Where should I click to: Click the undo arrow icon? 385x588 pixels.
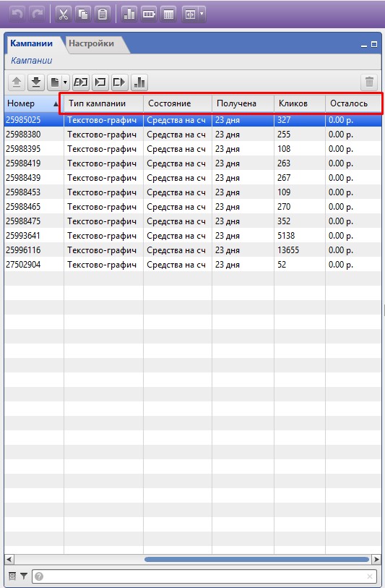tap(17, 14)
